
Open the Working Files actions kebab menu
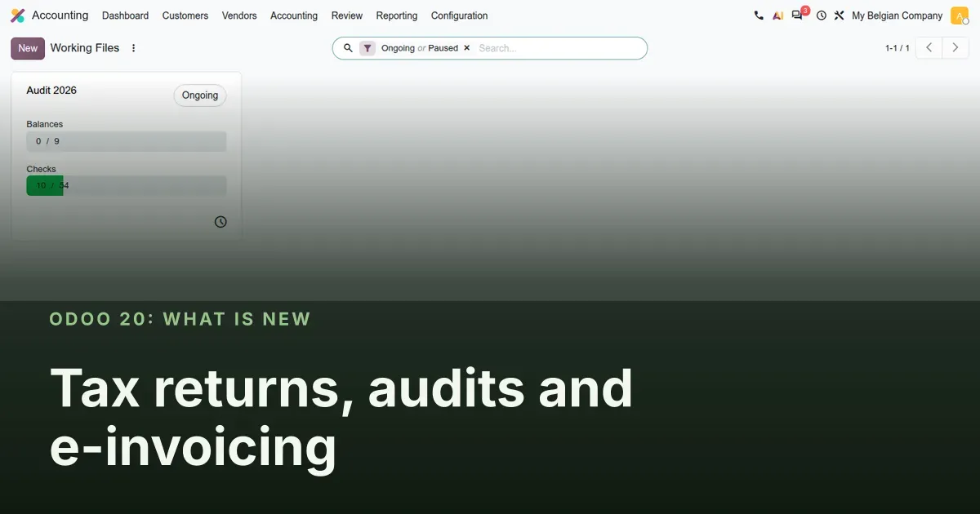pyautogui.click(x=134, y=48)
